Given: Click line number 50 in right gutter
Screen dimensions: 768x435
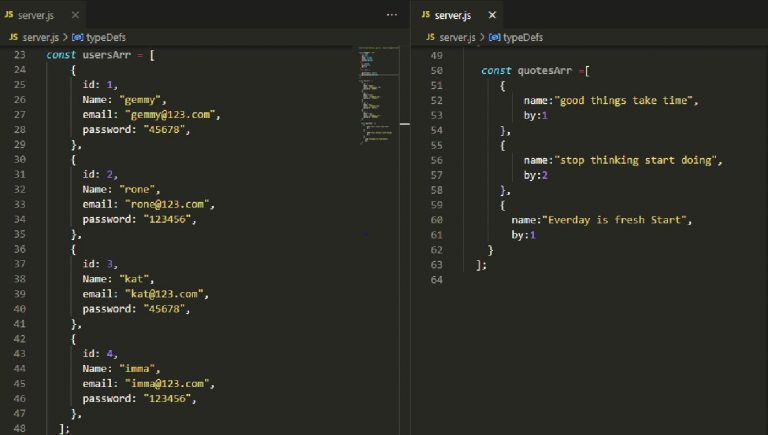Looking at the screenshot, I should coord(435,71).
